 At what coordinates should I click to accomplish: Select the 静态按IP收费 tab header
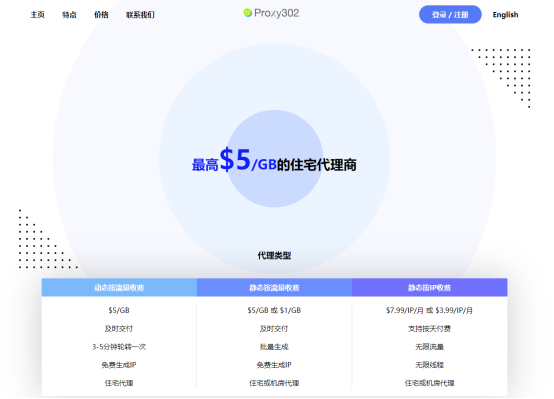click(430, 287)
